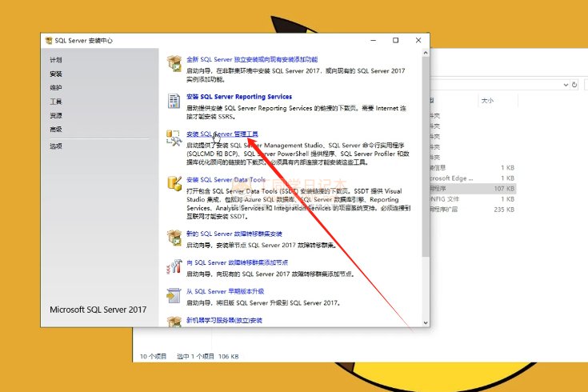Click the scrollbar up arrow in Installation Center

(x=426, y=53)
